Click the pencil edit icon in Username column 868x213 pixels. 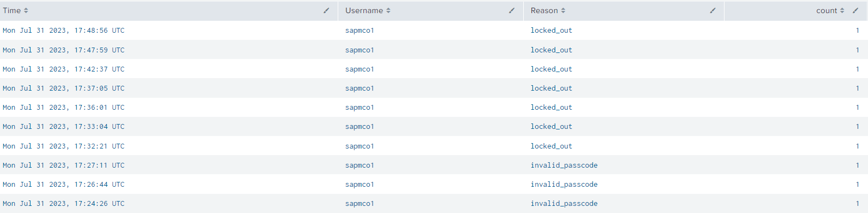(512, 10)
